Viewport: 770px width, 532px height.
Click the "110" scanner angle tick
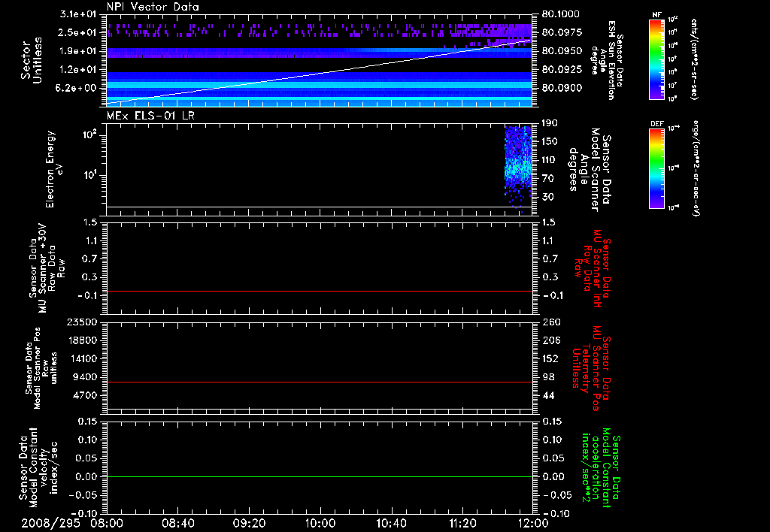coord(550,160)
